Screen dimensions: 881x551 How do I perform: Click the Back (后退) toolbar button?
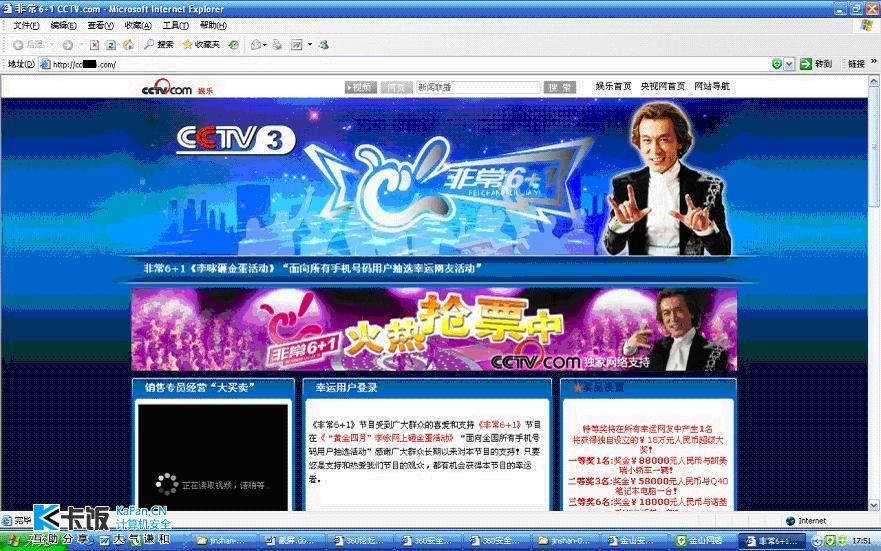coord(28,44)
